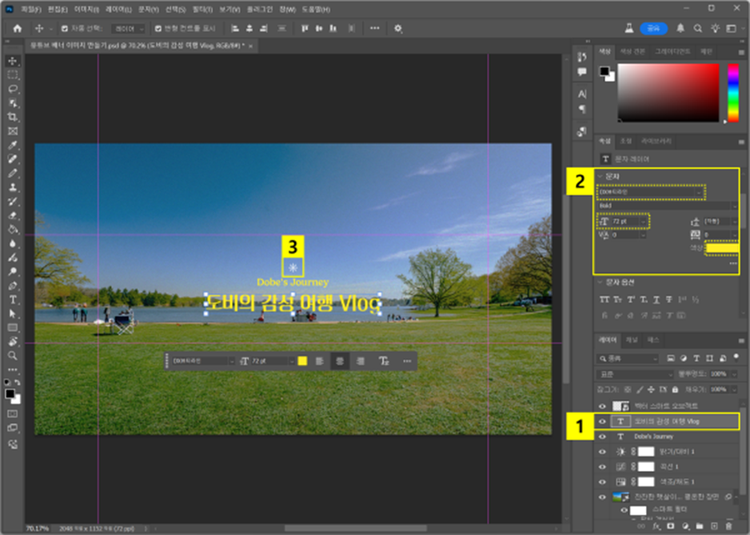This screenshot has height=535, width=750.
Task: Switch to the 채널 (Channels) tab
Action: point(630,340)
